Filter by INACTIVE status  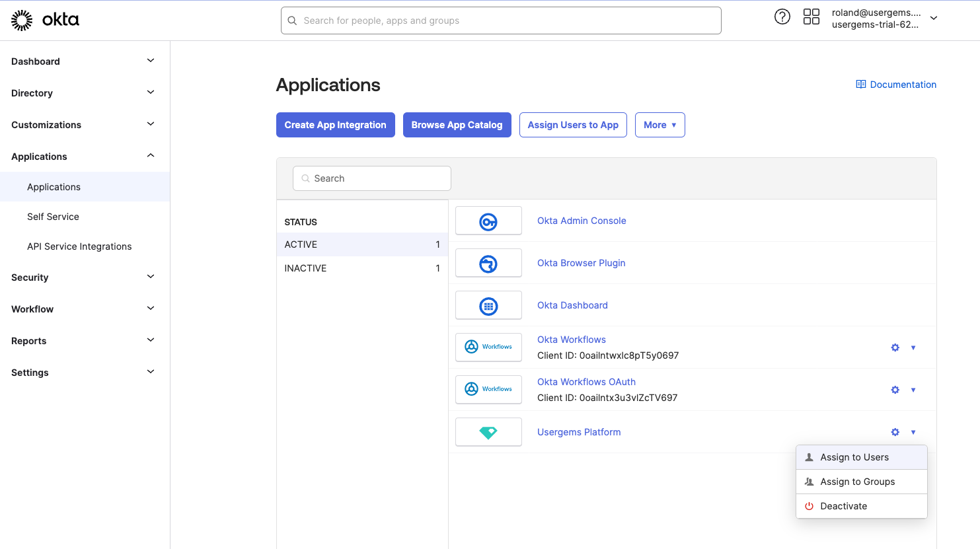pyautogui.click(x=362, y=268)
